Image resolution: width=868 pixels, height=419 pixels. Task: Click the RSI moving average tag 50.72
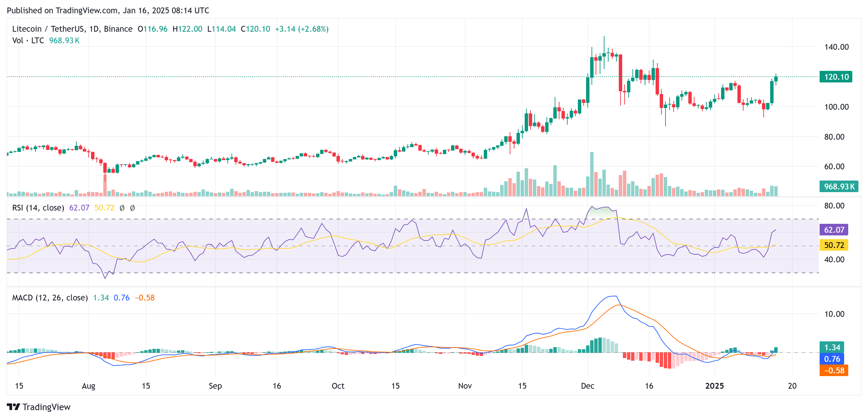click(834, 245)
